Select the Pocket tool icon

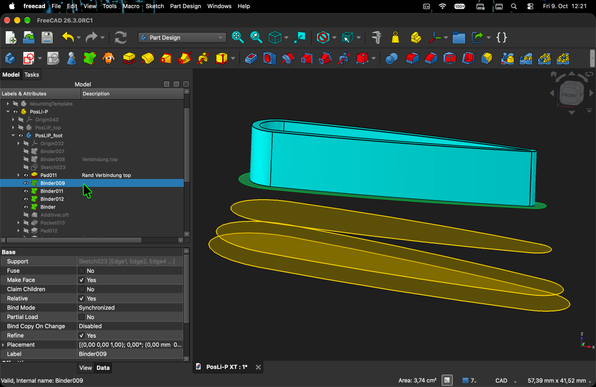coord(251,59)
